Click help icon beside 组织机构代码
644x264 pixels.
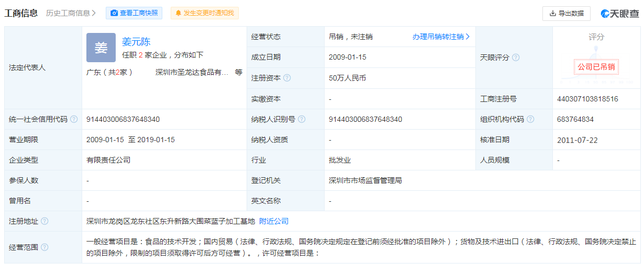[x=530, y=119]
